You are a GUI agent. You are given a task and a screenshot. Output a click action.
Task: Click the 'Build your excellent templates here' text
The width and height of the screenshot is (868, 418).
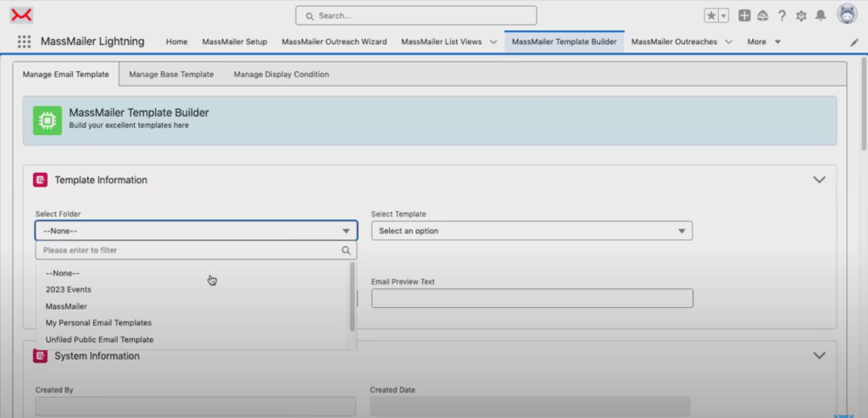coord(129,125)
